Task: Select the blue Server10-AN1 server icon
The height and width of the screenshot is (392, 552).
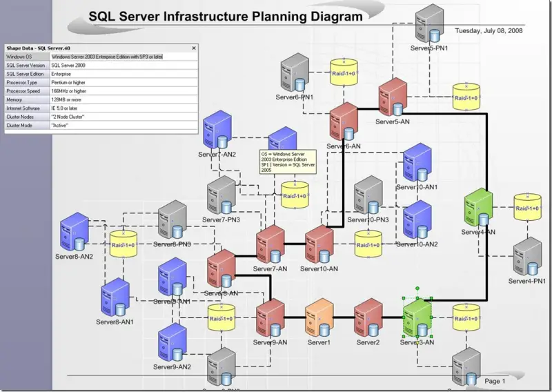Action: tap(417, 162)
